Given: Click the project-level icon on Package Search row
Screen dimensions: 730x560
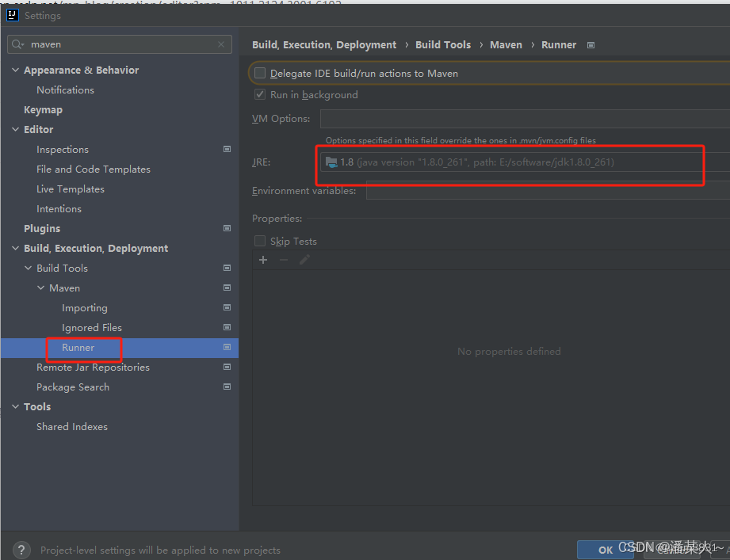Looking at the screenshot, I should [227, 387].
